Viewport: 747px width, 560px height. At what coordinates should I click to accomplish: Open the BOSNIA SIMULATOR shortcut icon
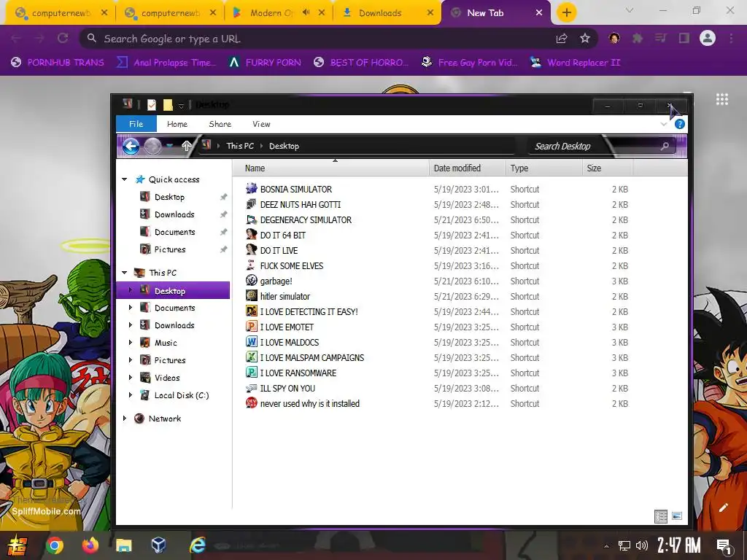(252, 189)
